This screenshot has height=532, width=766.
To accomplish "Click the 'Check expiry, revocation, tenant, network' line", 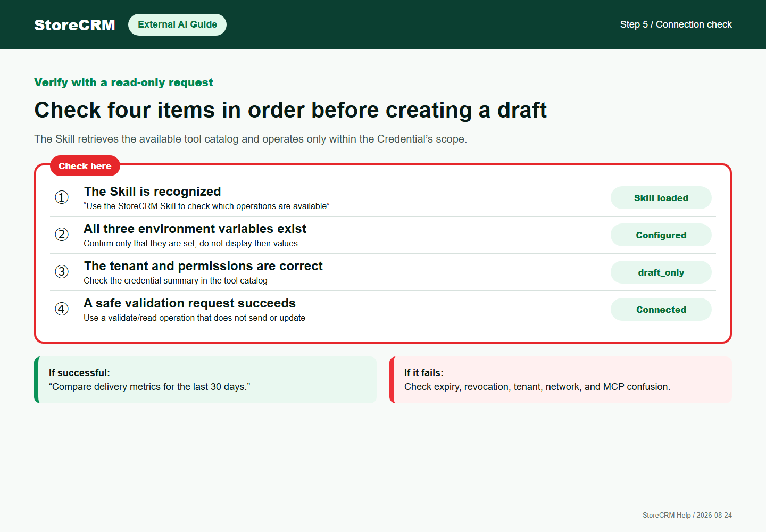I will click(x=537, y=387).
